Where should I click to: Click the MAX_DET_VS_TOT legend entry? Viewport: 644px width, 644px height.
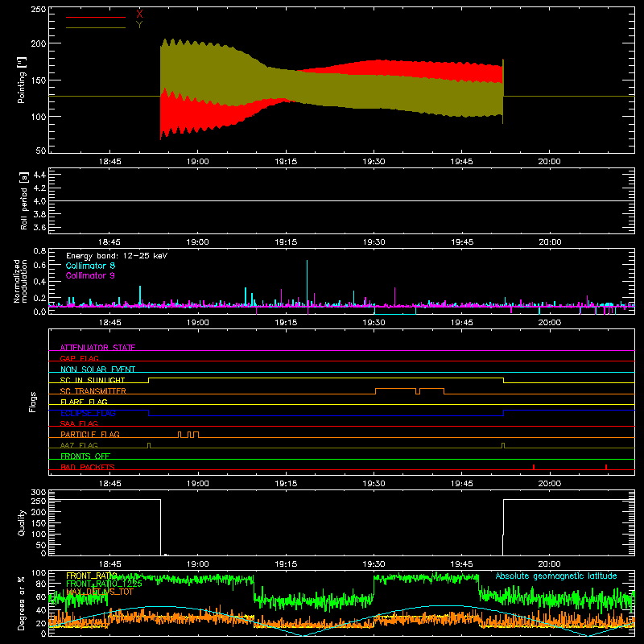[99, 592]
